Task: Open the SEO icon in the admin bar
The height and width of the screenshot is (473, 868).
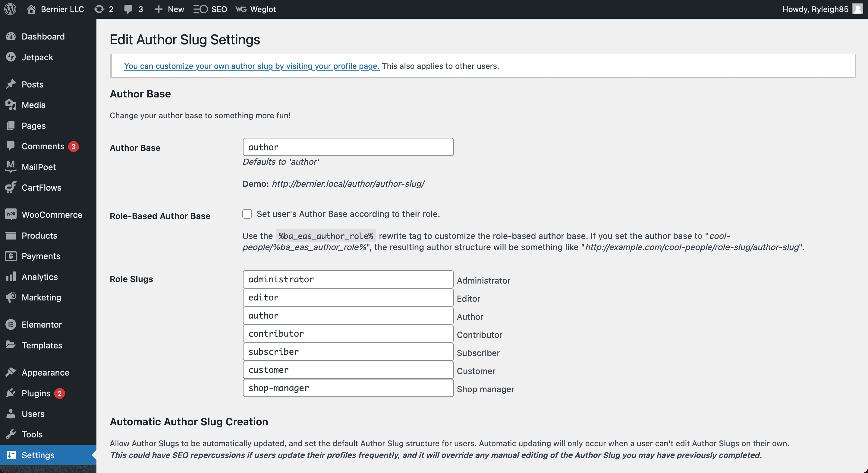Action: pyautogui.click(x=200, y=9)
